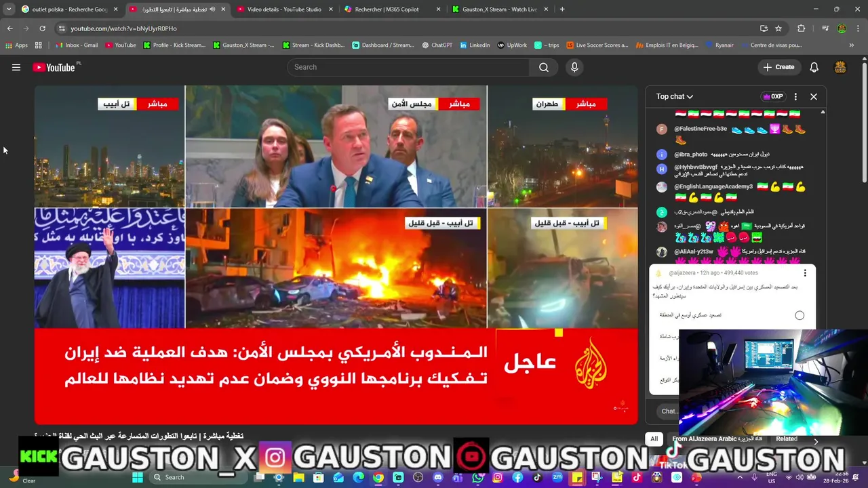Open the Apps bookmarks shortcut

click(16, 45)
